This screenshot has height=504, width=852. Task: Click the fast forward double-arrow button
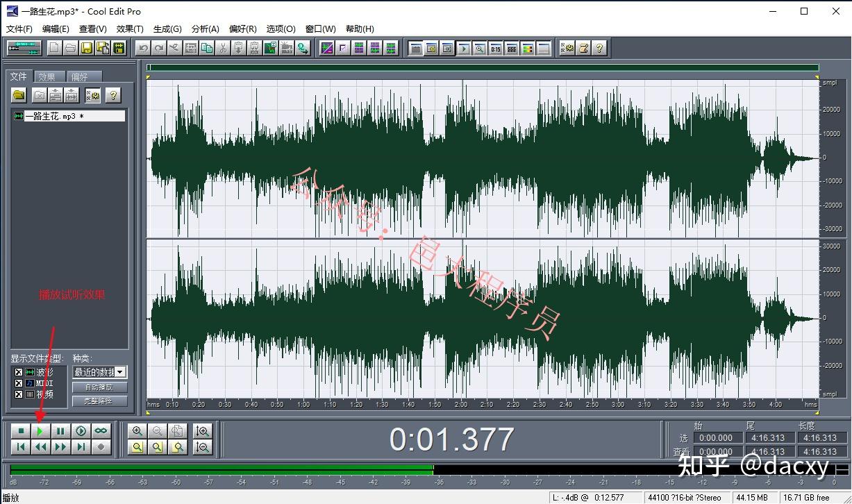click(61, 447)
